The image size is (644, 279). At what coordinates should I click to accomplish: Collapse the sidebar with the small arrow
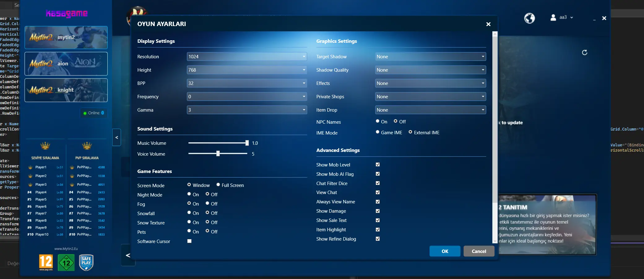click(117, 137)
